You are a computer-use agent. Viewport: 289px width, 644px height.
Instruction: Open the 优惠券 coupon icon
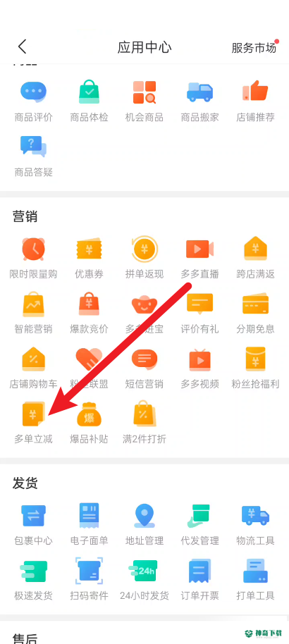click(89, 248)
